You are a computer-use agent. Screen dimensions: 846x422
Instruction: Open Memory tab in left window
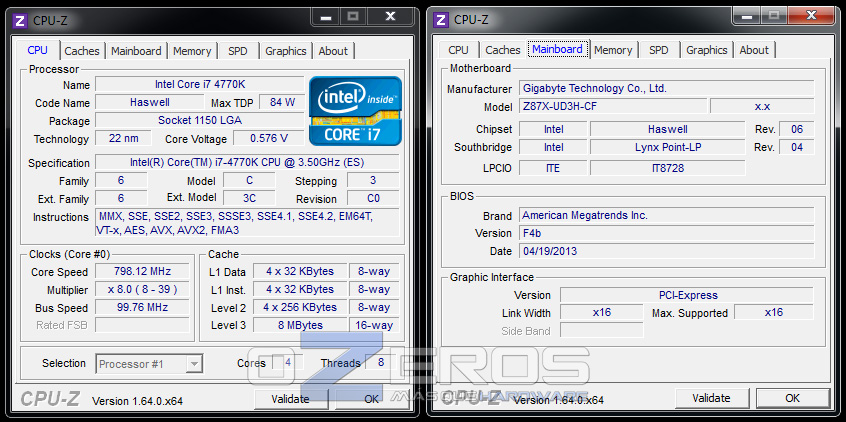192,51
